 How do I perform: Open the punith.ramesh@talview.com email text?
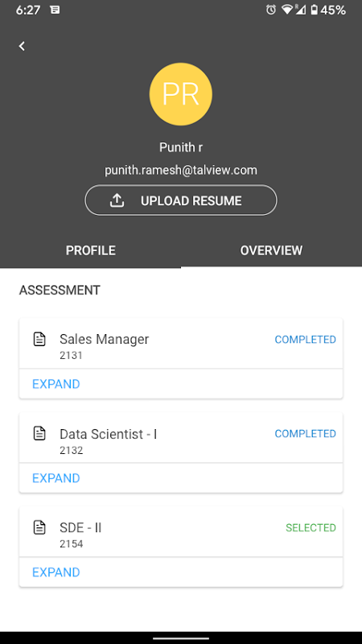(x=181, y=170)
